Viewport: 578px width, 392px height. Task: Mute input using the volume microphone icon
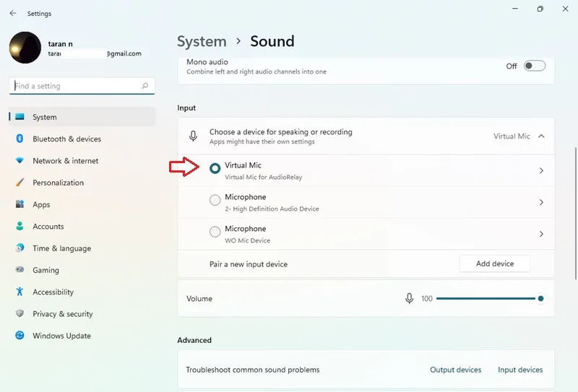coord(409,298)
